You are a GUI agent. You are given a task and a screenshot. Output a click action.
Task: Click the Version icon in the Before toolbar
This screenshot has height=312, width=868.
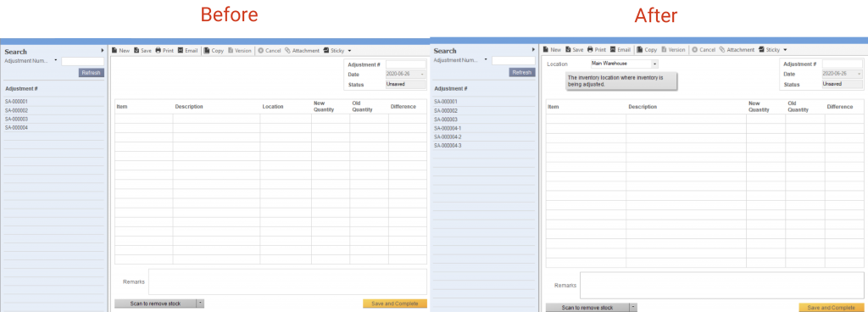[231, 50]
